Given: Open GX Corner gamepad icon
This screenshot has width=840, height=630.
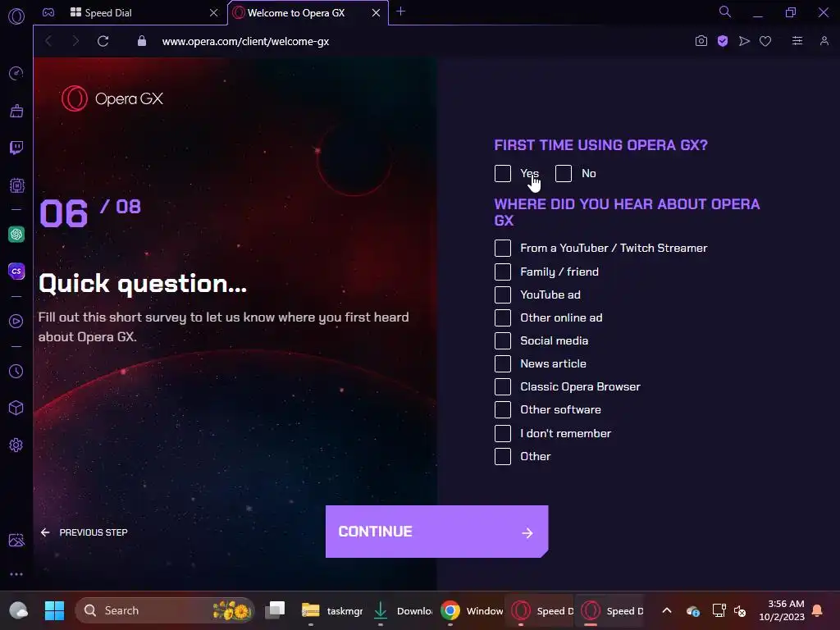Looking at the screenshot, I should click(48, 12).
